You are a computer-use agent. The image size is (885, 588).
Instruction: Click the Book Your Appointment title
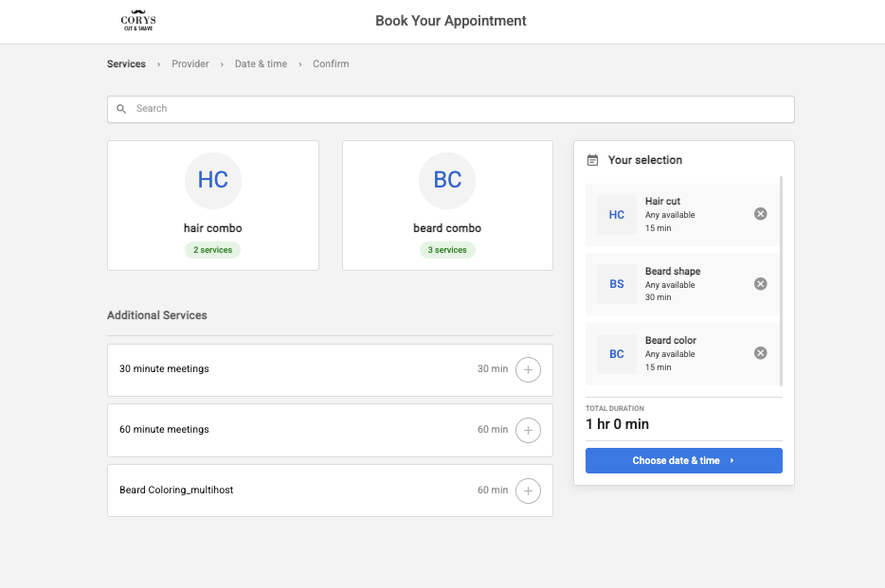450,21
